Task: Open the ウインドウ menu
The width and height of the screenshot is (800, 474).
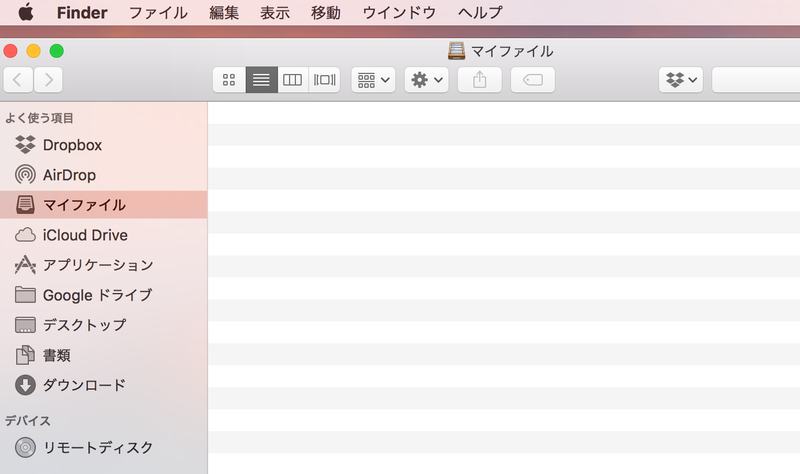Action: click(399, 12)
